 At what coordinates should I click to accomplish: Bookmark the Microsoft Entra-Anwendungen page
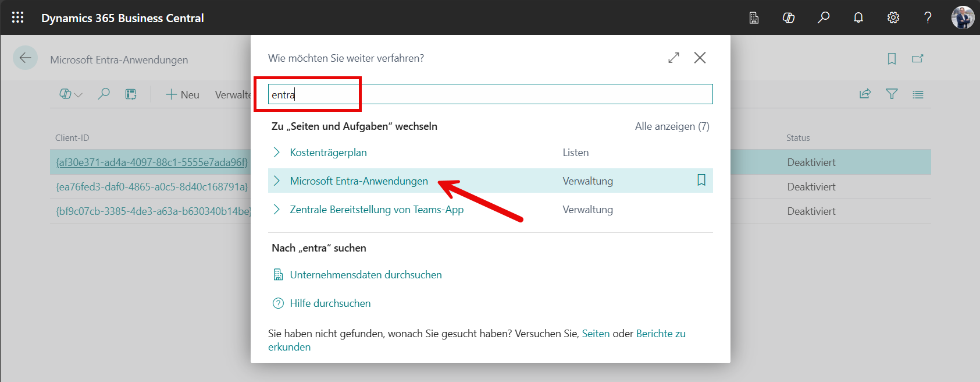pos(892,59)
